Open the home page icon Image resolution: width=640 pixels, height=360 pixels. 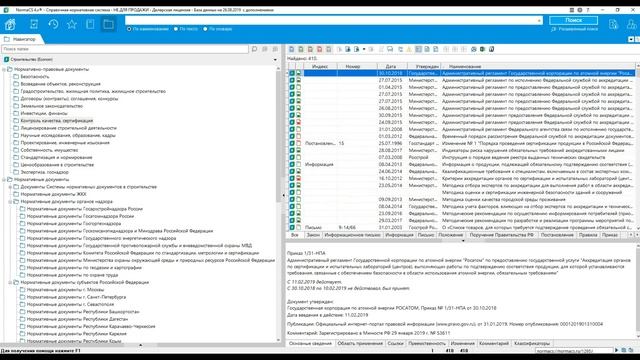(10, 24)
